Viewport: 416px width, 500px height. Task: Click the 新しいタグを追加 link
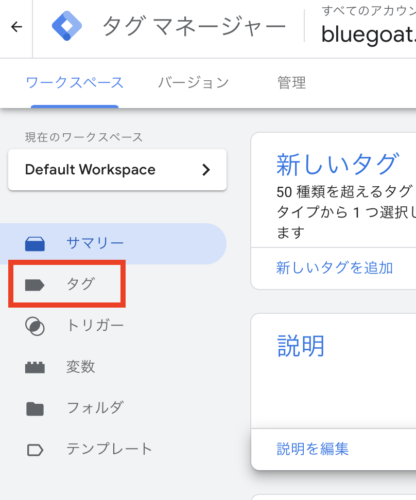click(334, 268)
